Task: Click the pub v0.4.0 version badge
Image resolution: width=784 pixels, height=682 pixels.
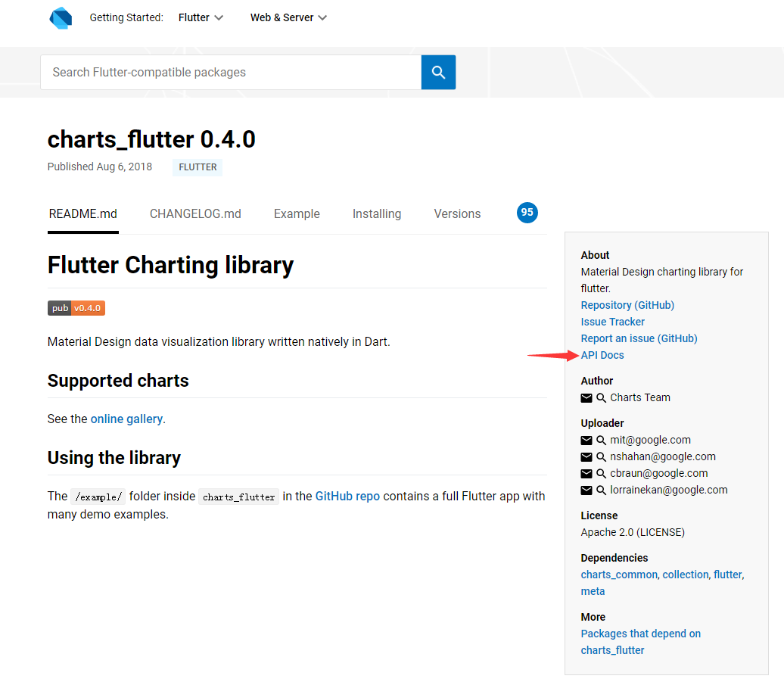Action: click(x=76, y=308)
